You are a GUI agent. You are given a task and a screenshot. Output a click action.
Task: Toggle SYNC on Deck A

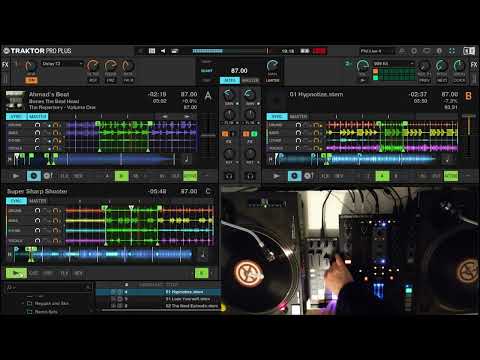(16, 116)
